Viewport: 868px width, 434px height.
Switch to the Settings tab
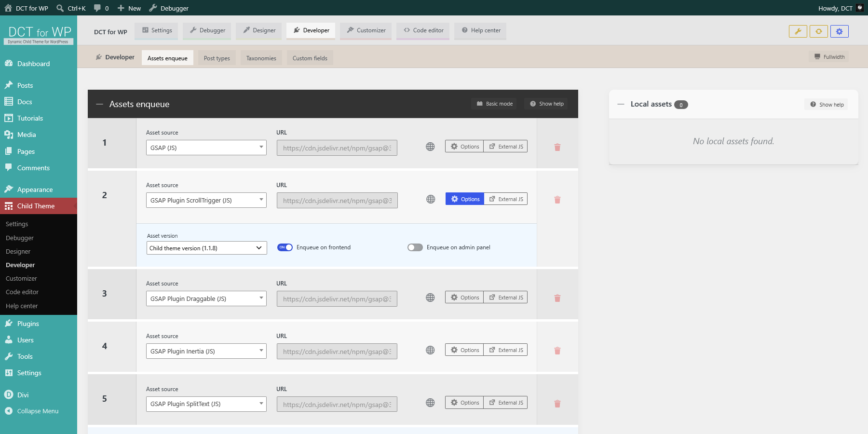(157, 30)
